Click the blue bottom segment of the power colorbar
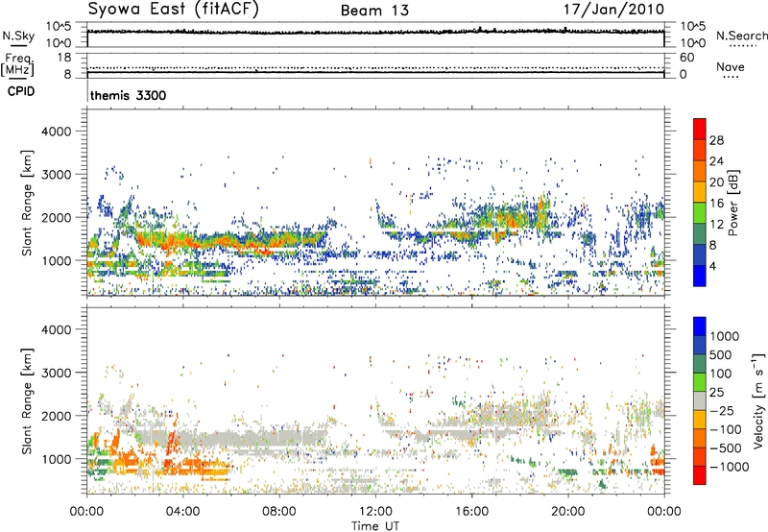Screen dimensions: 768x532 [x=700, y=276]
